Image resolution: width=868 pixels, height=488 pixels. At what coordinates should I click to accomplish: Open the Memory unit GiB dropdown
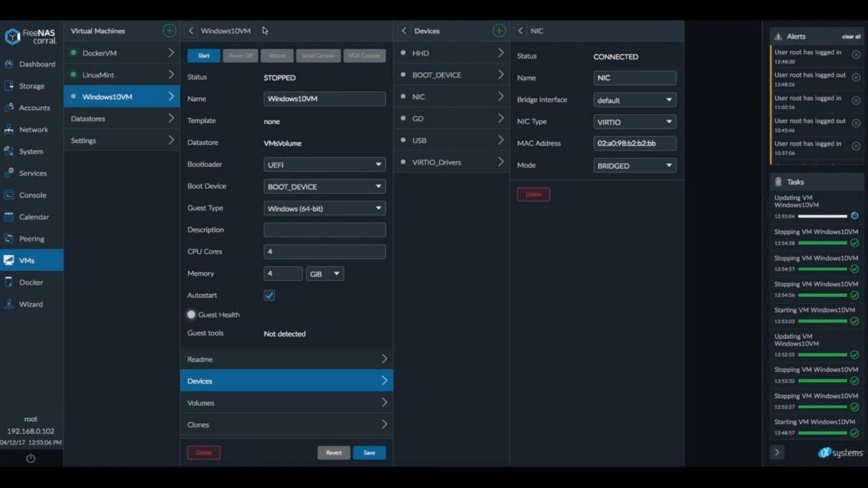(325, 273)
